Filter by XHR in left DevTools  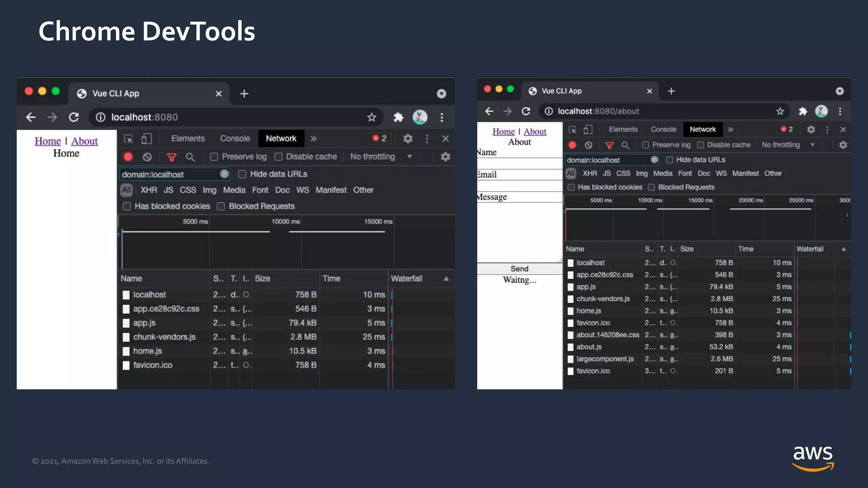[149, 190]
